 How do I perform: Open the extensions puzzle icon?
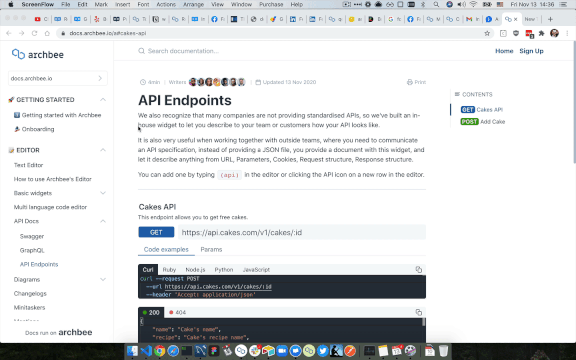point(541,33)
